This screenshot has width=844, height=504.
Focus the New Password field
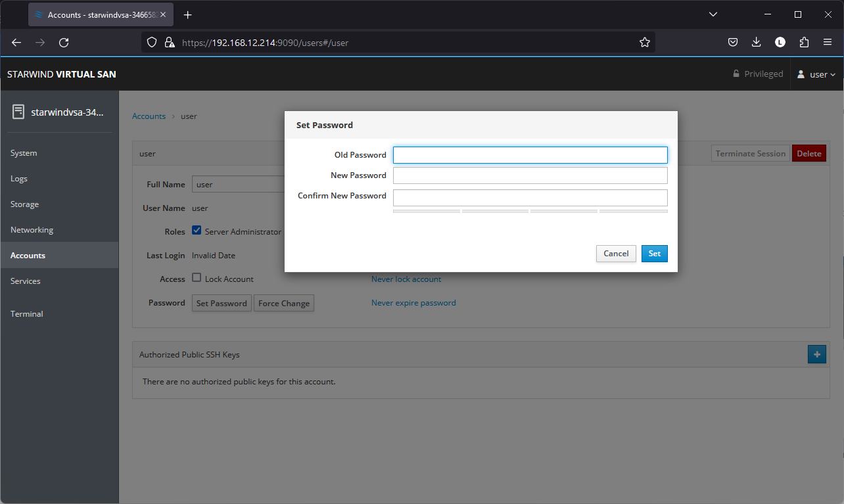pyautogui.click(x=530, y=175)
